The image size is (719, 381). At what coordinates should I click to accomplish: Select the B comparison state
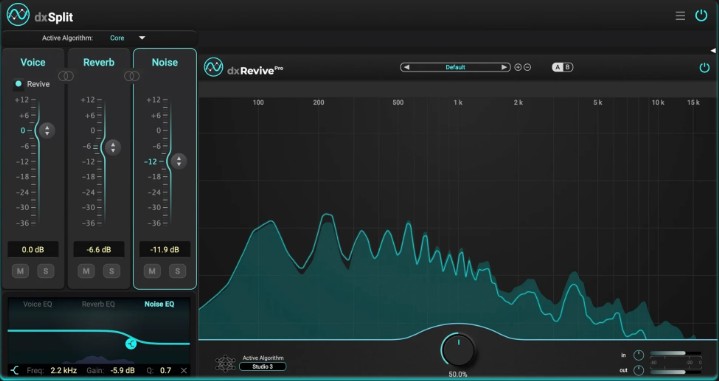(568, 67)
